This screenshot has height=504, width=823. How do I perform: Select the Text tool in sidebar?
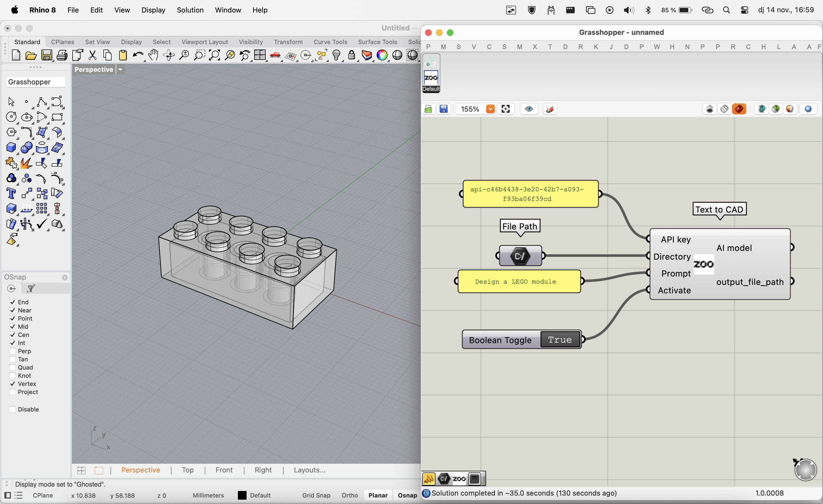pyautogui.click(x=11, y=193)
